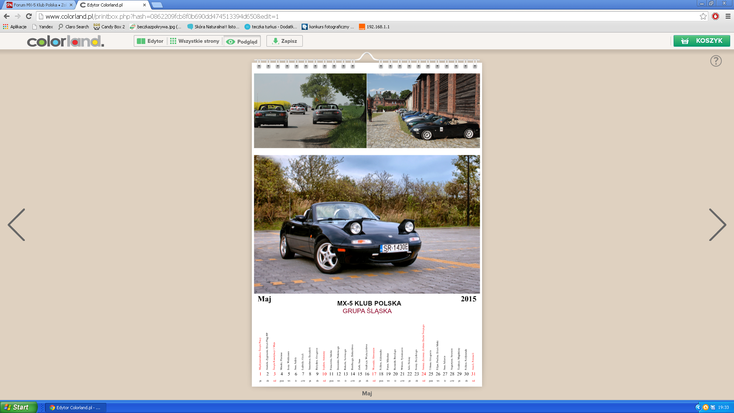Click the system tray clock

(724, 407)
